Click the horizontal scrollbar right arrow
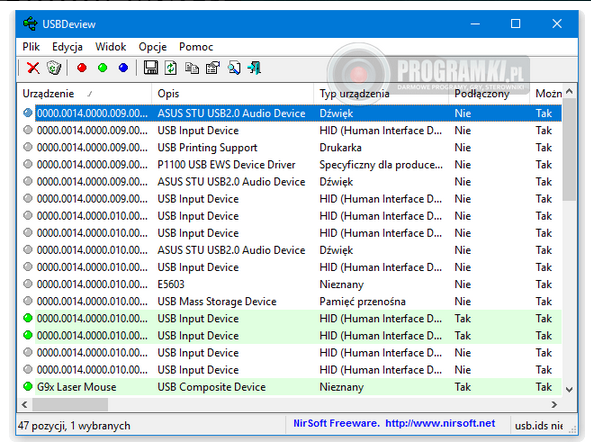This screenshot has height=447, width=591. (x=554, y=404)
